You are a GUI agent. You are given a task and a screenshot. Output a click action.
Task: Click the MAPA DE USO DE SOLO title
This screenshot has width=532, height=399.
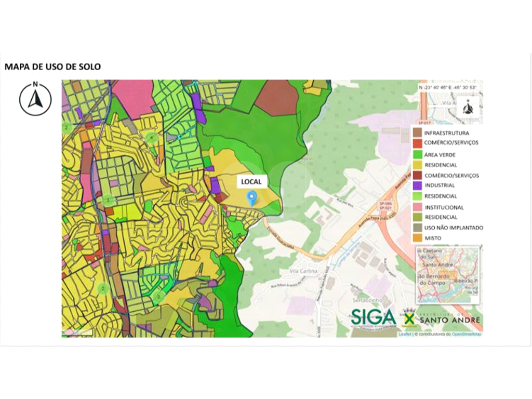53,67
